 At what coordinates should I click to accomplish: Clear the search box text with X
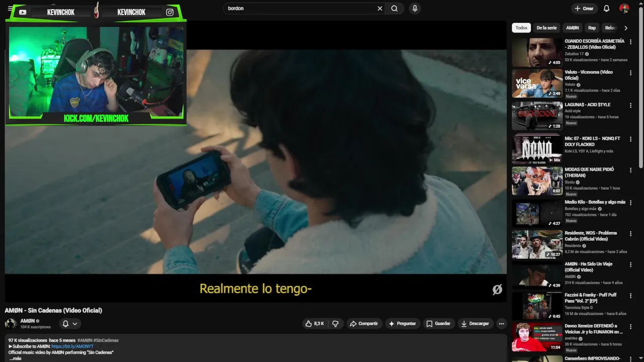tap(380, 8)
